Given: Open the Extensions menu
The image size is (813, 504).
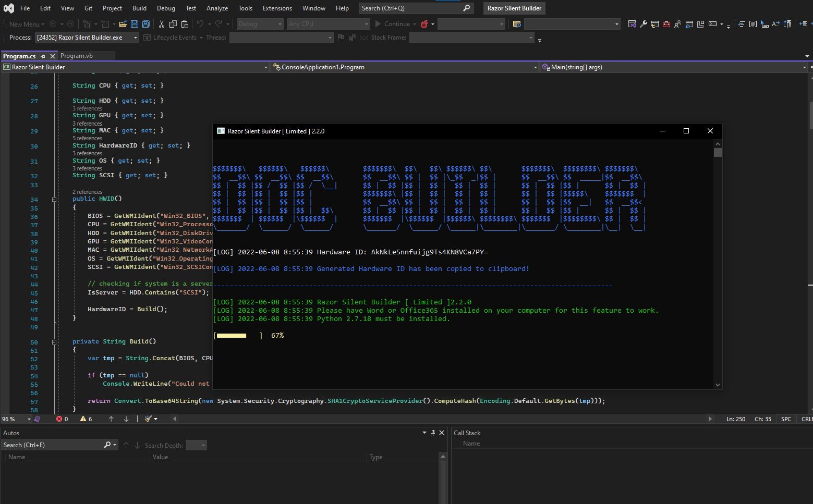Looking at the screenshot, I should pos(277,8).
